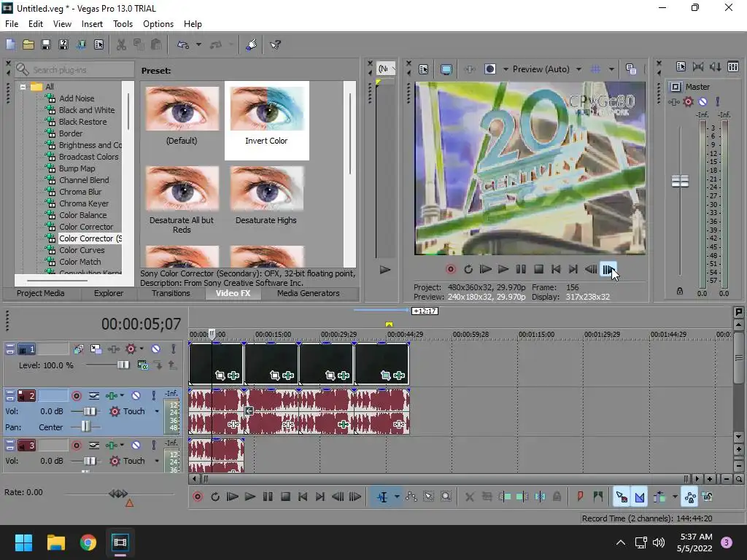This screenshot has height=560, width=747.
Task: Open File Explorer from taskbar
Action: [x=55, y=542]
